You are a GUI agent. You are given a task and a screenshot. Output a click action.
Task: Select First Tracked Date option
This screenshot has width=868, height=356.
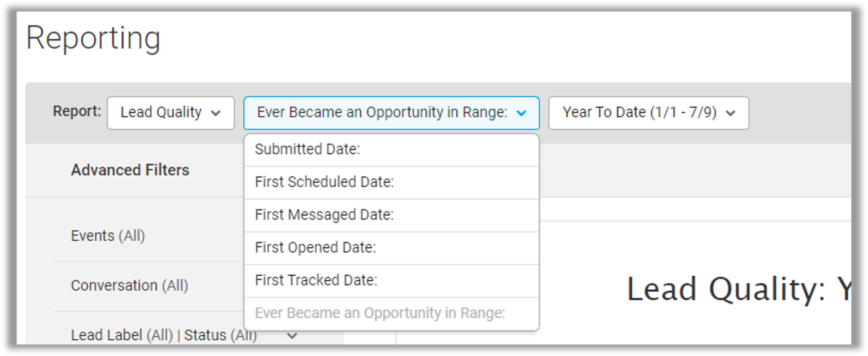[317, 279]
